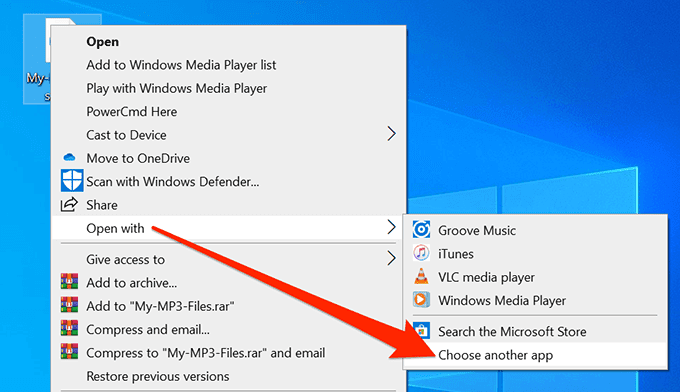Choose Play with Windows Media Player

pos(177,88)
